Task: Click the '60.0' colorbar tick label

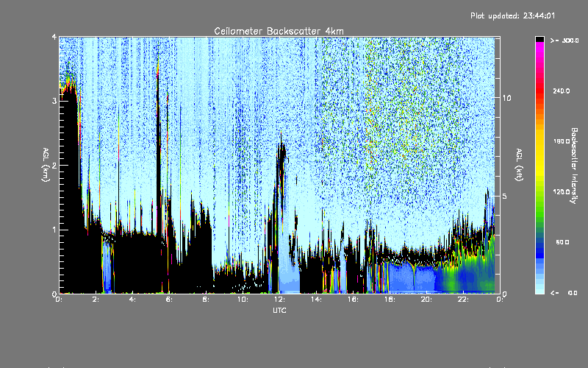Action: point(562,242)
